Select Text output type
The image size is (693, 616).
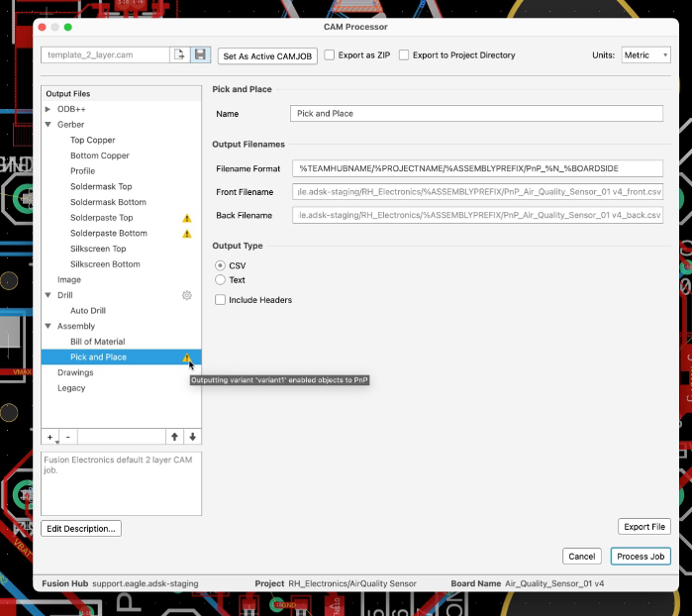pos(220,280)
